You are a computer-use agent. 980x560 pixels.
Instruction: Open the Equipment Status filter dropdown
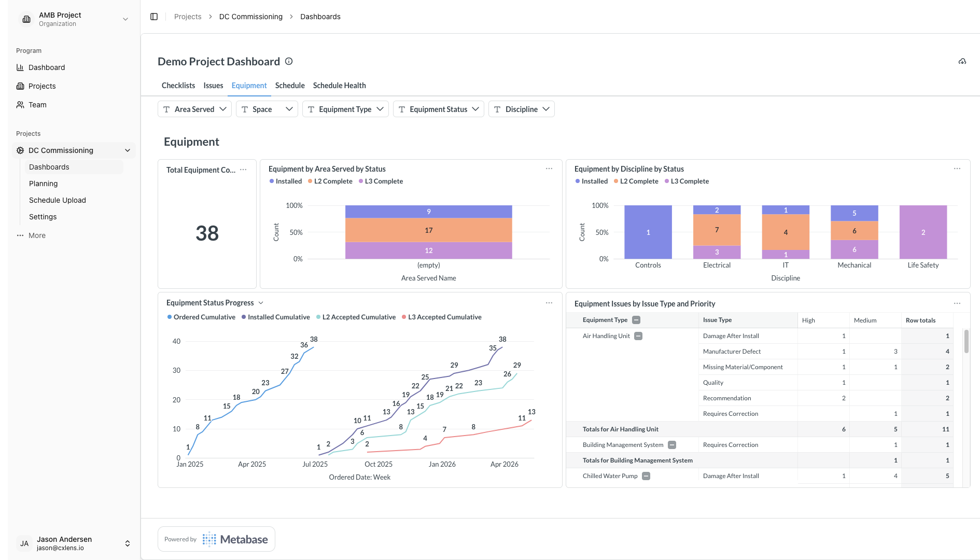pyautogui.click(x=438, y=109)
